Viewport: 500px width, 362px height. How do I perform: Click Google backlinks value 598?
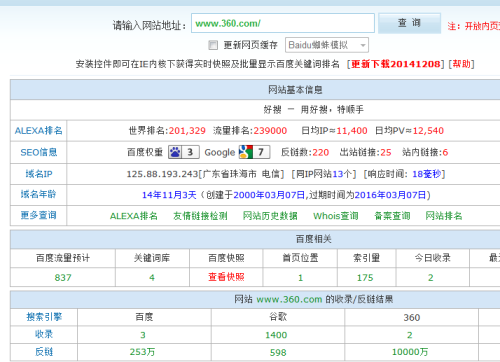[x=278, y=352]
